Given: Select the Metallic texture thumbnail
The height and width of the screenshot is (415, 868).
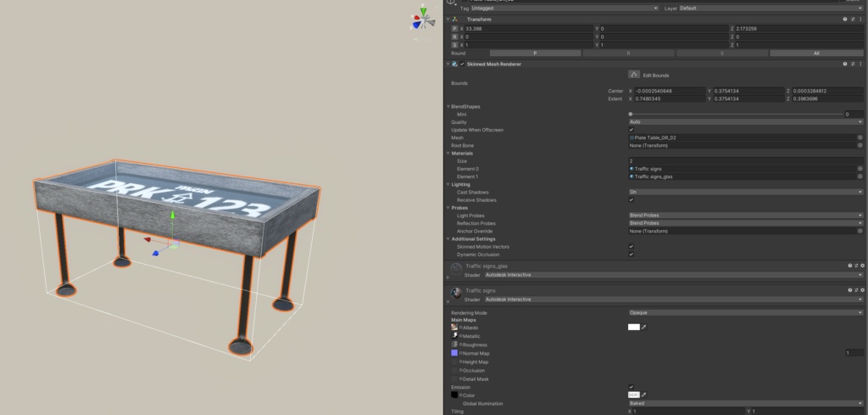Looking at the screenshot, I should (454, 336).
